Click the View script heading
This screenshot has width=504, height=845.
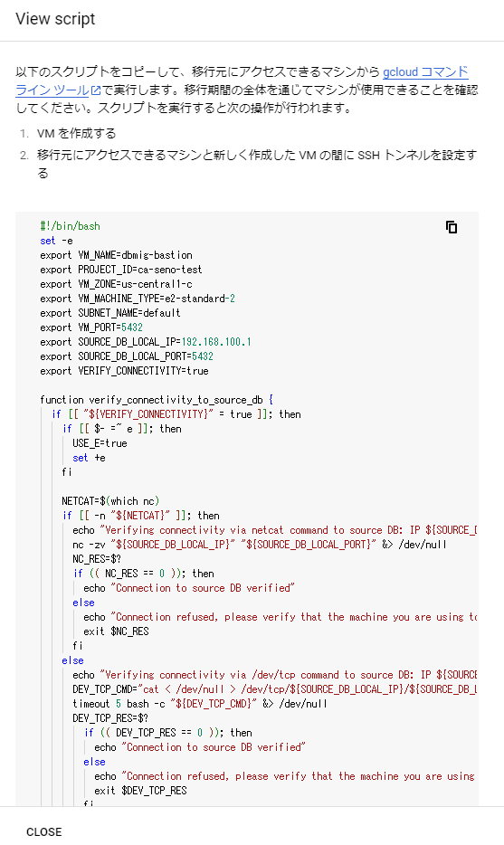[x=55, y=19]
